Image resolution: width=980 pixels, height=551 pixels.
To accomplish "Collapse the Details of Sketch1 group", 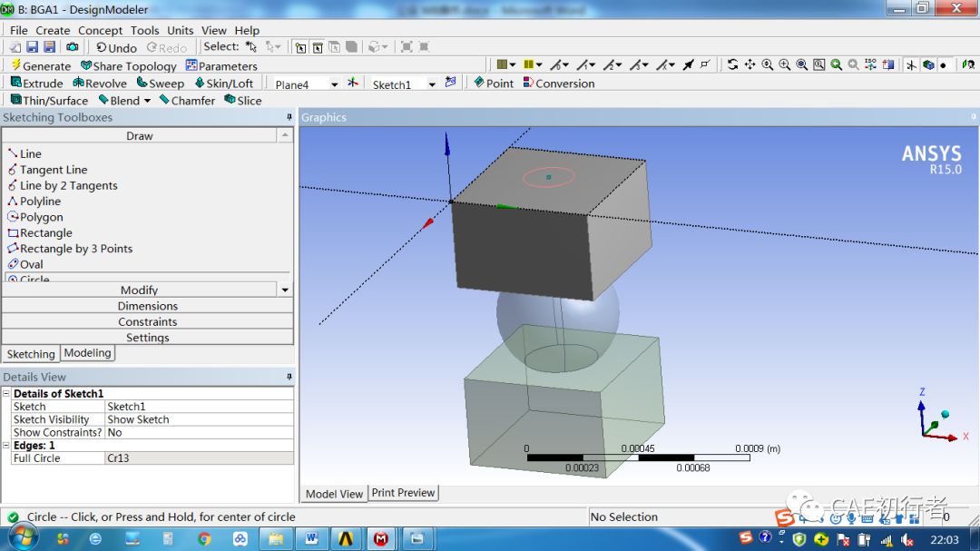I will pos(6,393).
